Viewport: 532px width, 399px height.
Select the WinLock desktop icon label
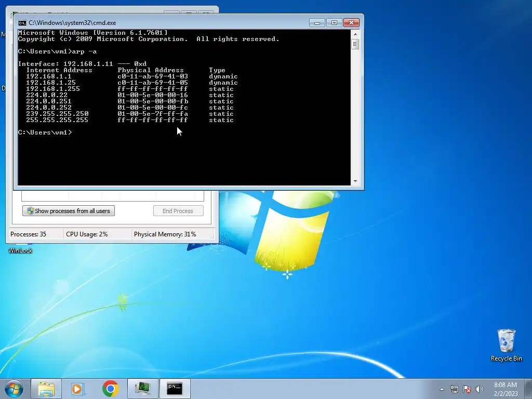[20, 250]
